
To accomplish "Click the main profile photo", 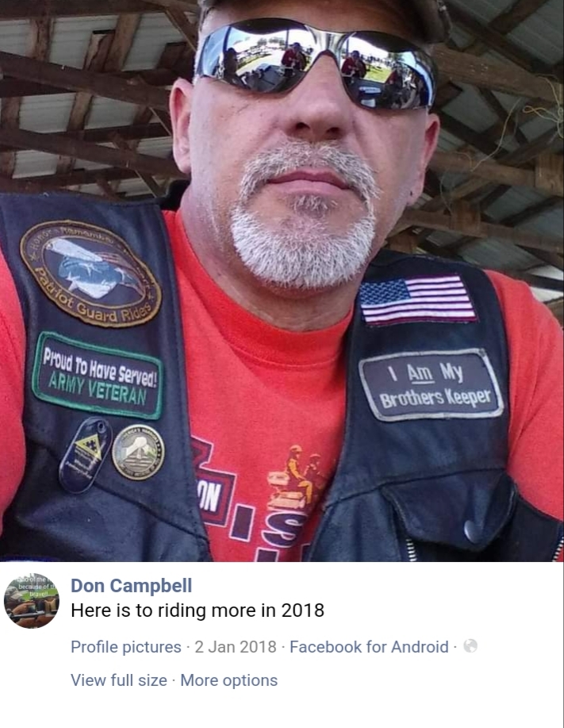I will pyautogui.click(x=282, y=280).
